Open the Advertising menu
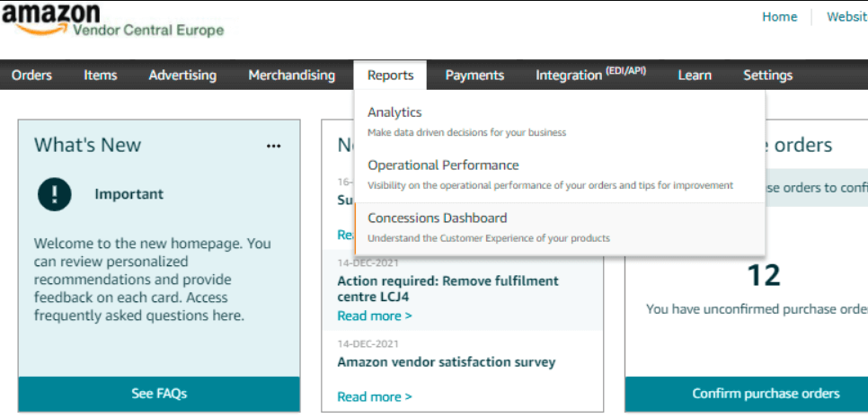868x418 pixels. [x=182, y=76]
